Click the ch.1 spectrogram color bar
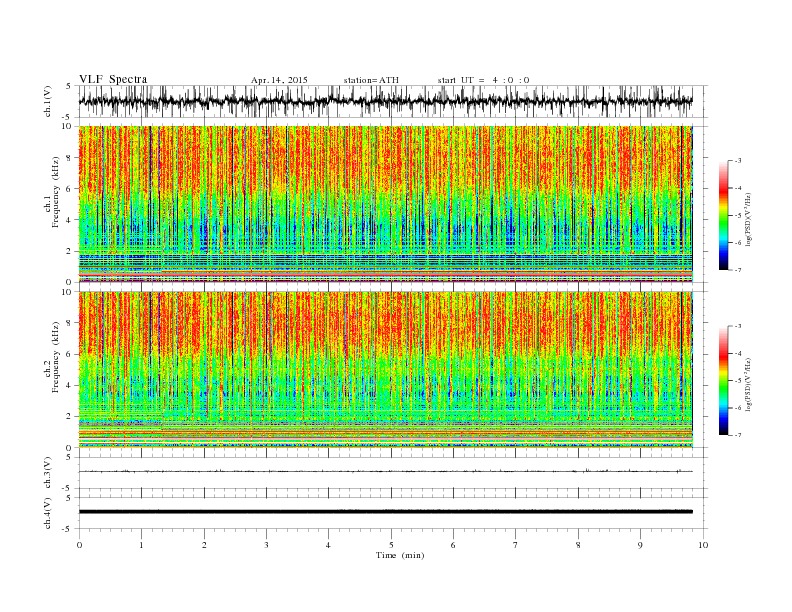 [x=724, y=215]
